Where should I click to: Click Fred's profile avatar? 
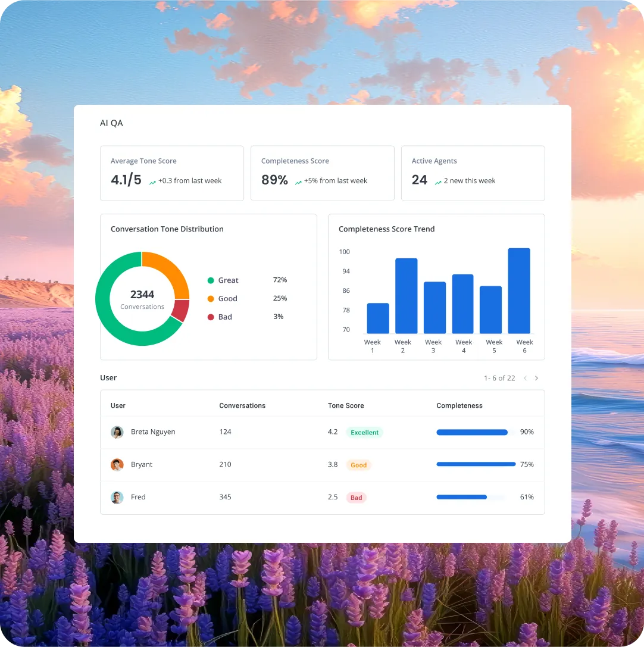[x=117, y=498]
